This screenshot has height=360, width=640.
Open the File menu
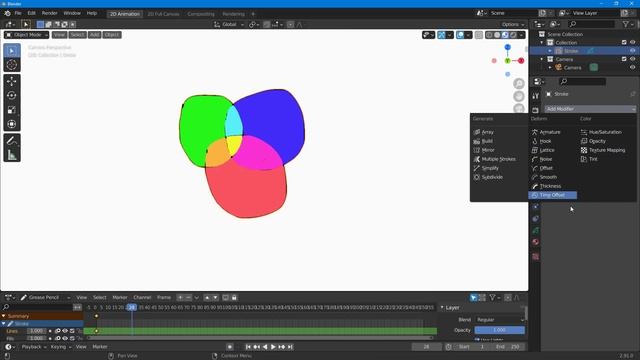[18, 13]
